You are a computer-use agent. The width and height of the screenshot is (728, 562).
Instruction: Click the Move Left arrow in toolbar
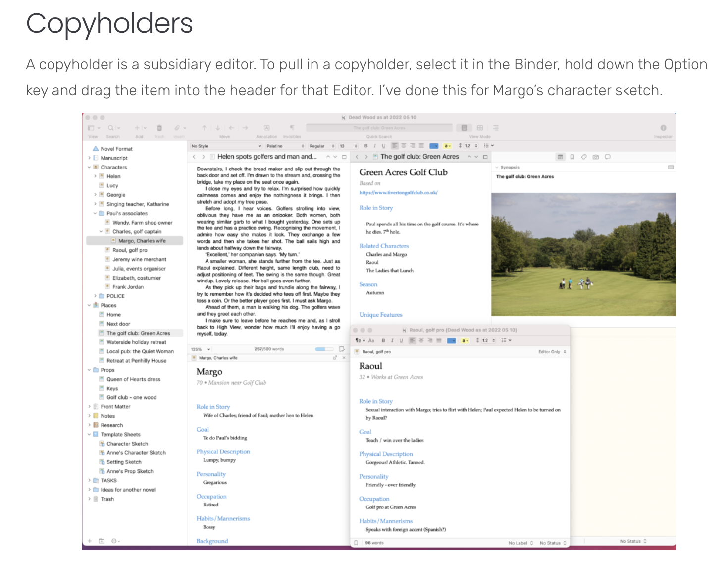pos(231,128)
